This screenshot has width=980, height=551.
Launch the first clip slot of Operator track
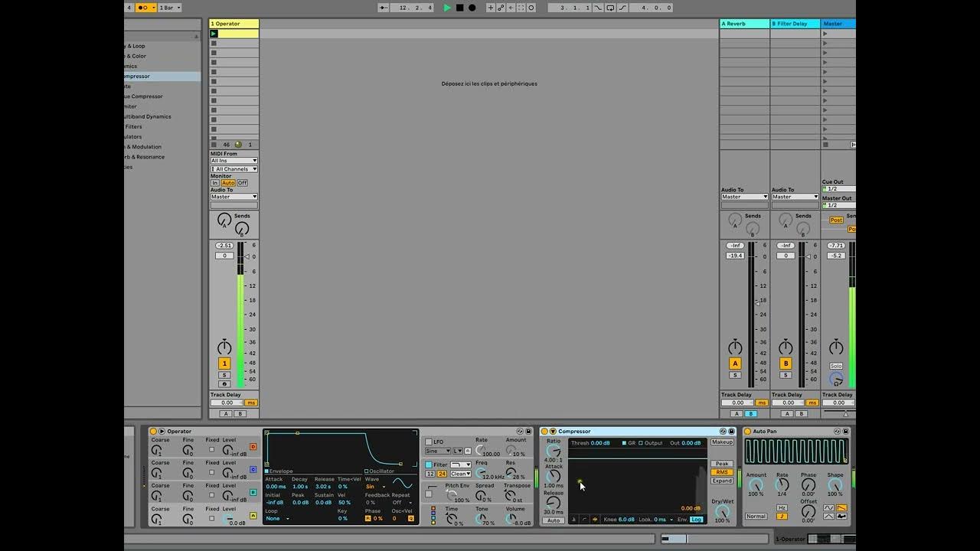214,34
